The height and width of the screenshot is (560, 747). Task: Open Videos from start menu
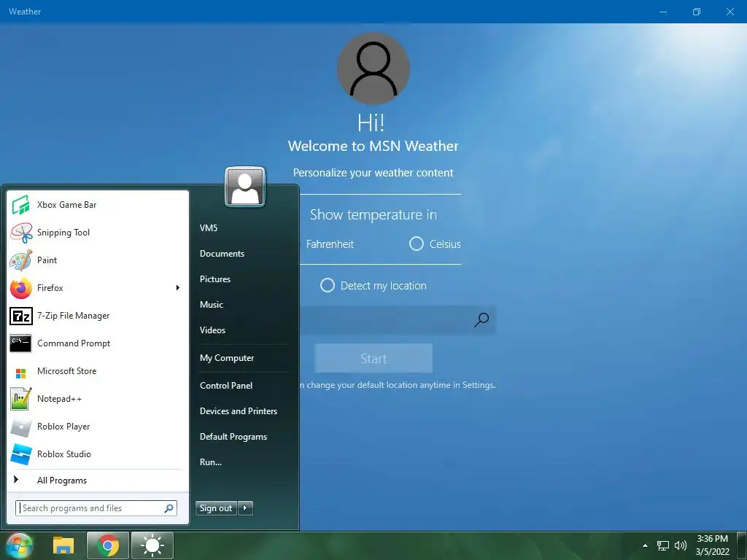pos(212,330)
